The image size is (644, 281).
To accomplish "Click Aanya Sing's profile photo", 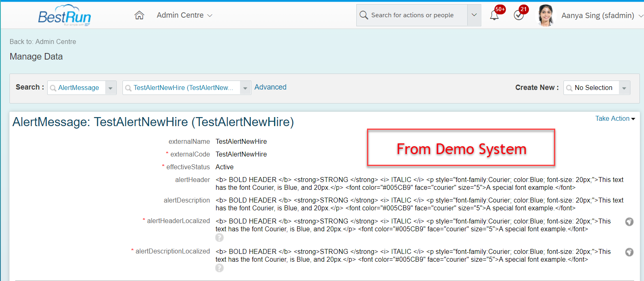I will tap(546, 16).
